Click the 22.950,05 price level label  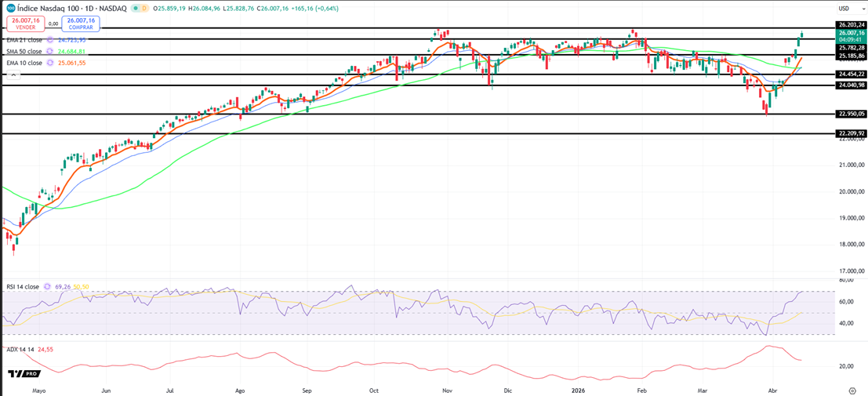852,114
